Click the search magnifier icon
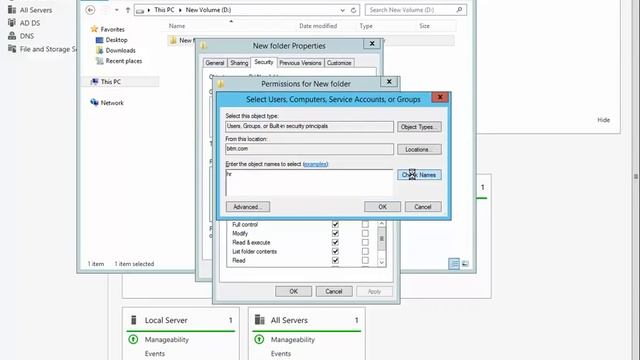 459,10
